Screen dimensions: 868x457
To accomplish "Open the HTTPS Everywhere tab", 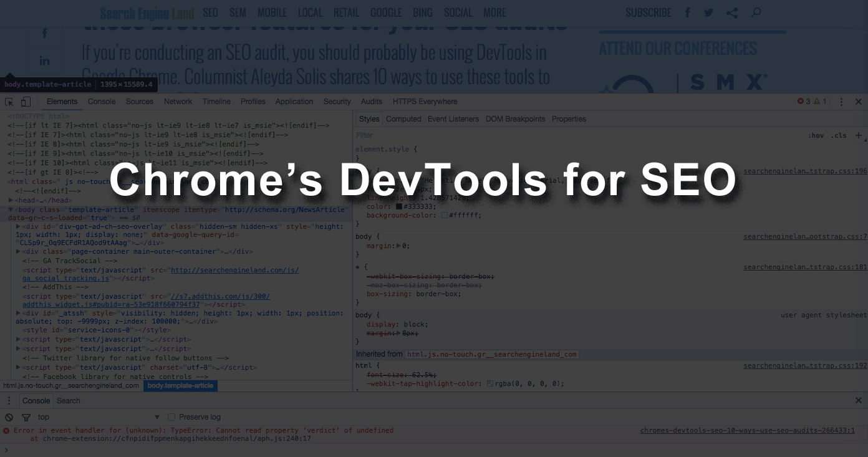I will (425, 102).
